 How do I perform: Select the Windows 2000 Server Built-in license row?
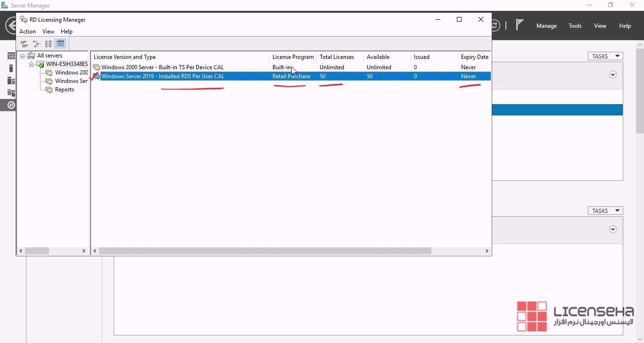coord(162,67)
